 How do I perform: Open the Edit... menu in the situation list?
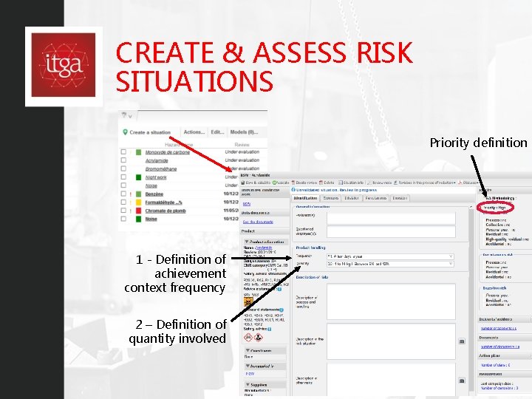pyautogui.click(x=217, y=132)
